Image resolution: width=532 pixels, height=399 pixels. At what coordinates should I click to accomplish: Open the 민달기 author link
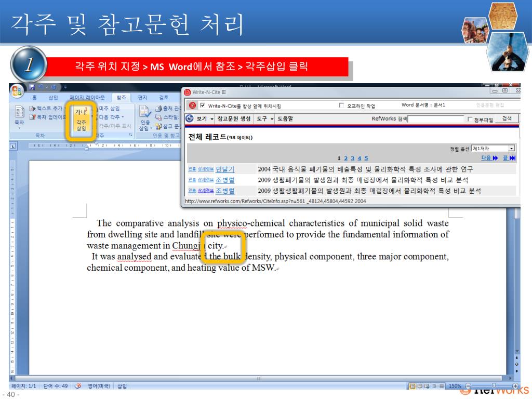pos(225,169)
